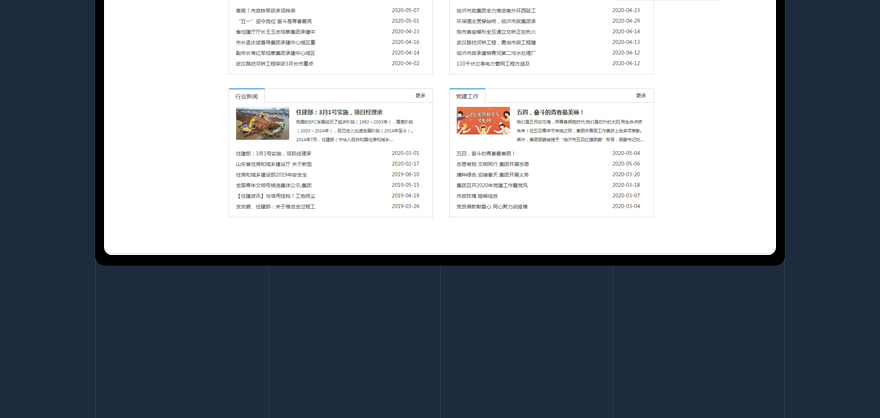Open the 行业新闻 tab
Screen dimensions: 880x418
point(246,96)
